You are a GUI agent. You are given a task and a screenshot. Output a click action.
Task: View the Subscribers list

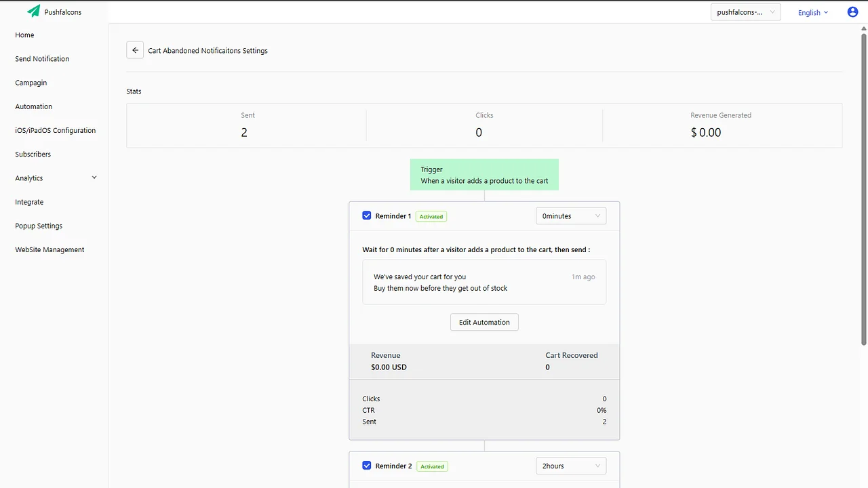tap(33, 154)
